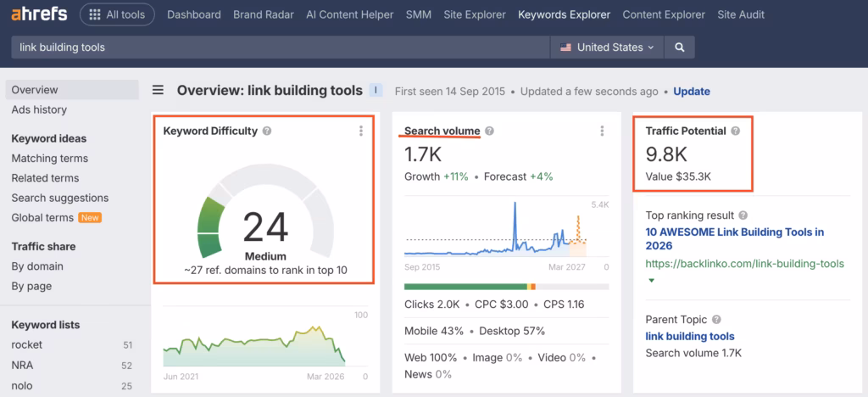Screen dimensions: 868x397
Task: Open the backlinko.com URL link
Action: point(744,264)
